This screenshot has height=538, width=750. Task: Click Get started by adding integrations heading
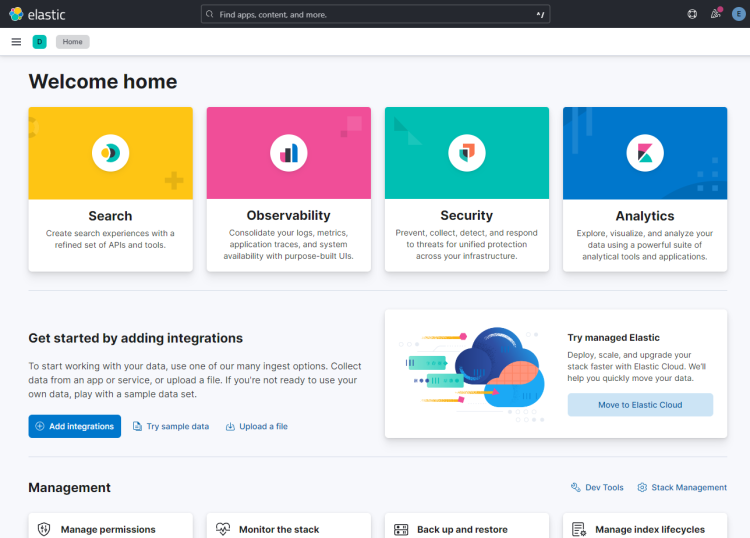(x=135, y=338)
